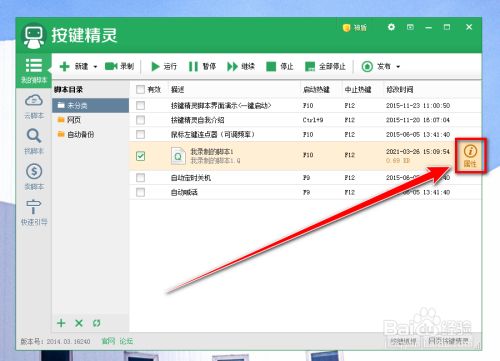Viewport: 500px width, 361px height.
Task: Delete the folder with the X icon
Action: point(79,323)
